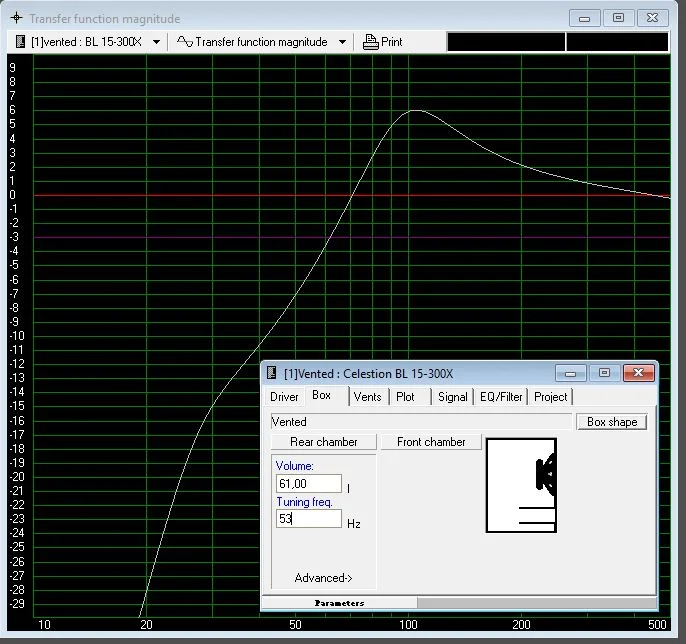Click the waveform icon beside Transfer function magnitude
Viewport: 686px width, 644px height.
pos(184,42)
